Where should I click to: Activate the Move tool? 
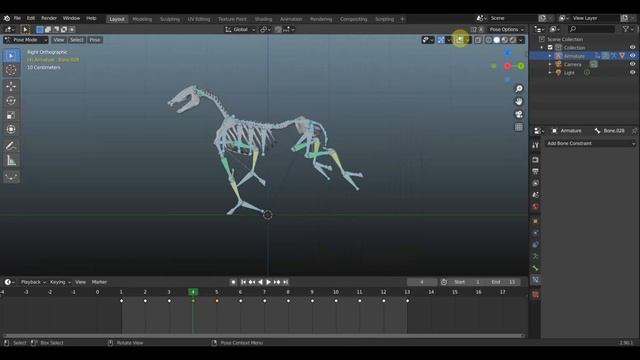[x=11, y=86]
